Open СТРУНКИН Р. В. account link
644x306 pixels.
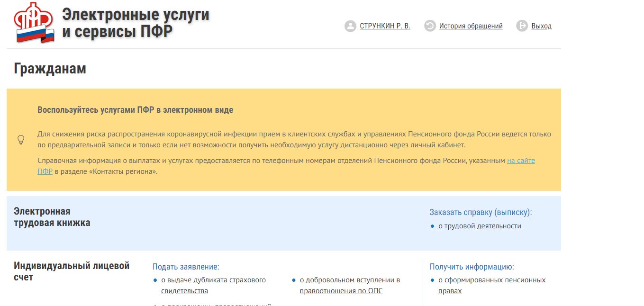tap(385, 26)
